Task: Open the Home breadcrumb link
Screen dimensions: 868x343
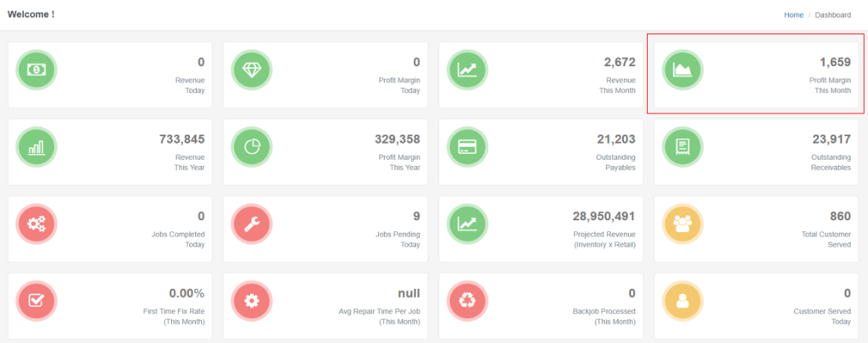Action: 793,15
